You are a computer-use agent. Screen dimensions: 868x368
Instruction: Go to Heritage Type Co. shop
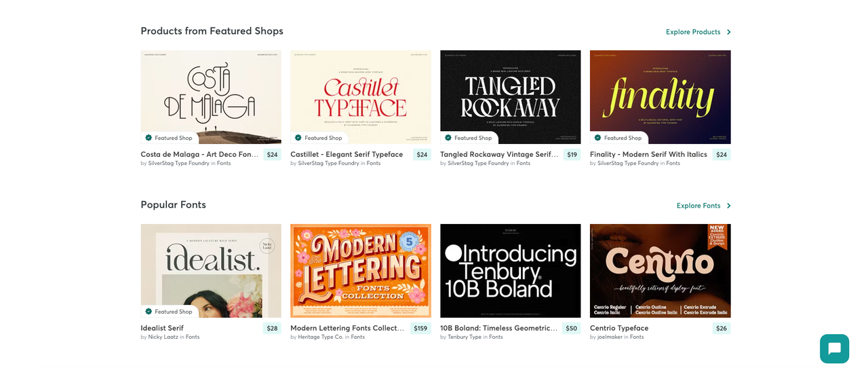320,337
